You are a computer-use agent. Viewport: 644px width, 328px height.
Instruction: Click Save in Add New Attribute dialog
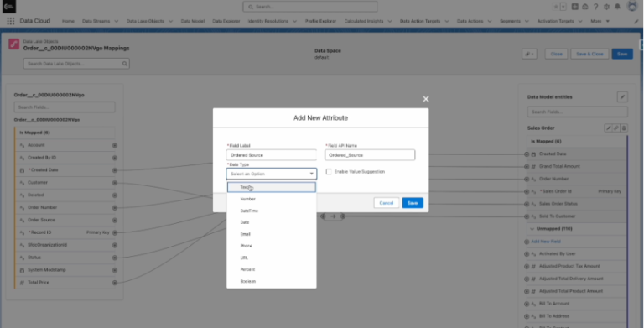coord(413,203)
